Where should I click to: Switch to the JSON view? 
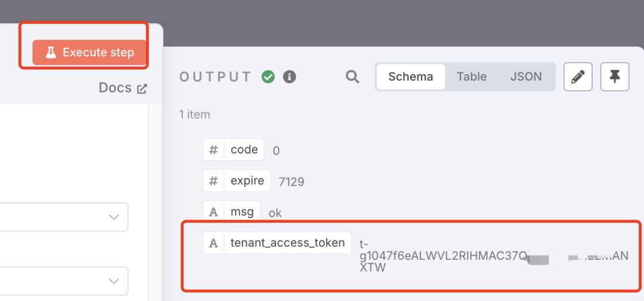pyautogui.click(x=526, y=76)
